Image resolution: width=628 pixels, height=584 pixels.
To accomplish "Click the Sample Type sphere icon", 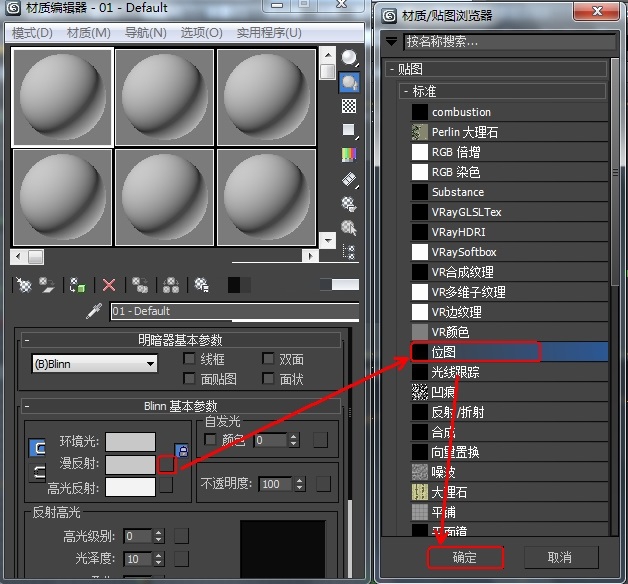I will pos(349,58).
